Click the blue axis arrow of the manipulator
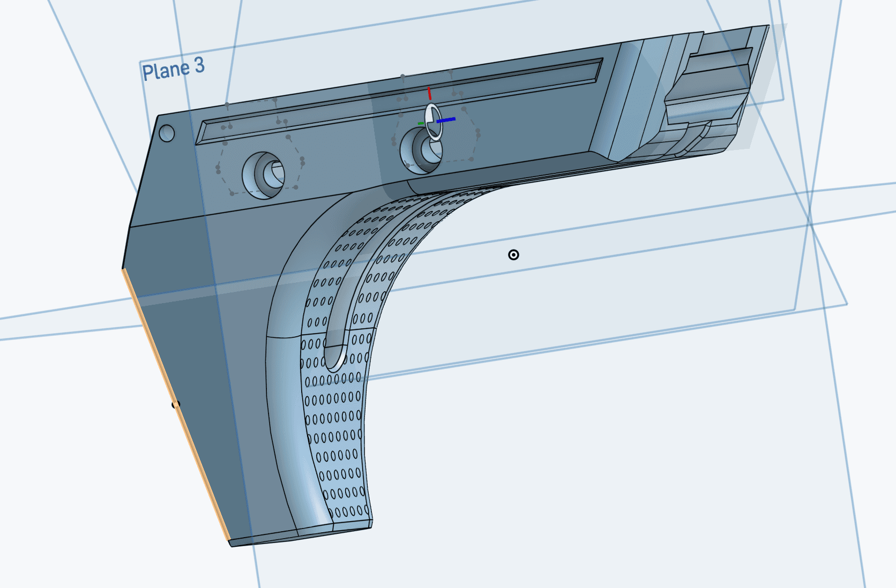This screenshot has height=588, width=896. [446, 120]
